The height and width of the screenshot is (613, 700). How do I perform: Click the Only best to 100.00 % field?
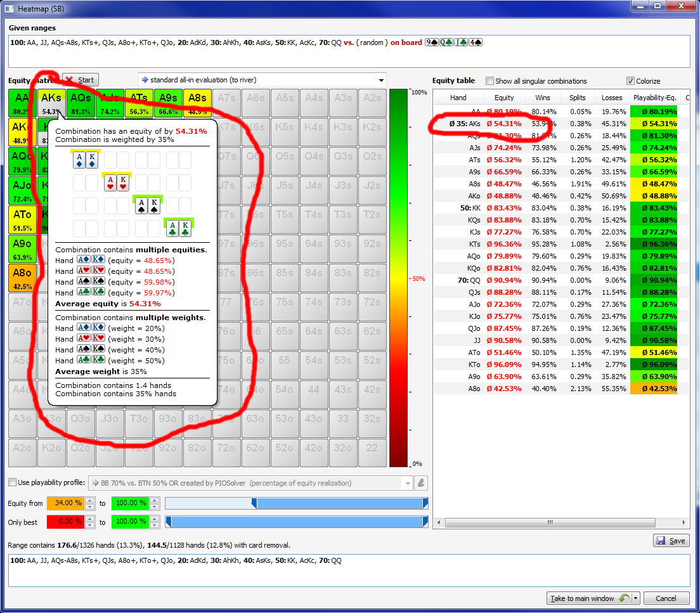130,522
